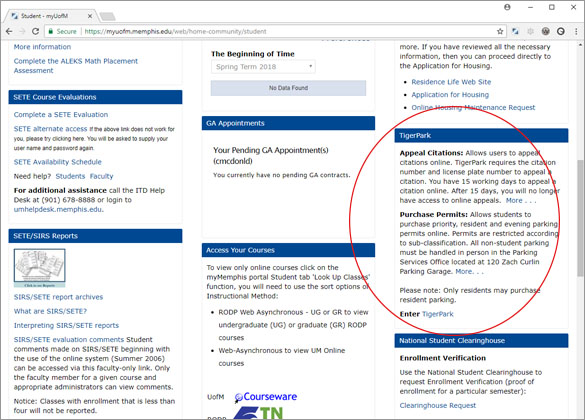Bookmark this page with the star icon

coord(500,31)
